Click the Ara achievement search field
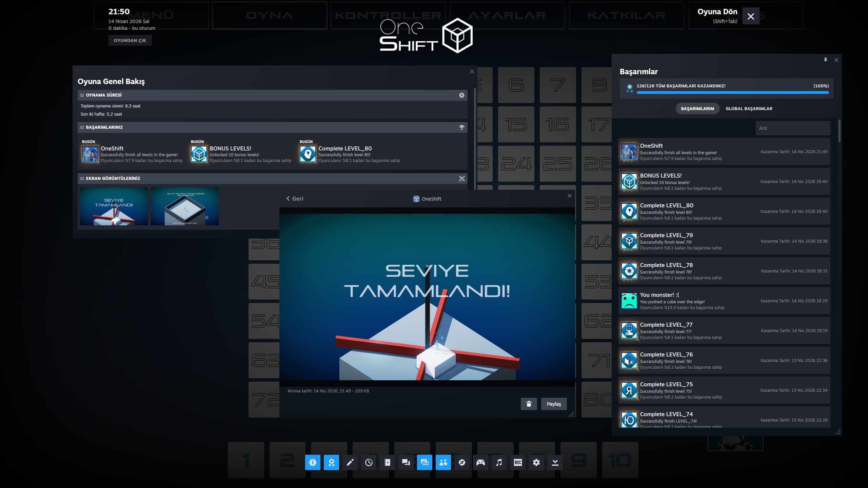868x488 pixels. pyautogui.click(x=792, y=128)
